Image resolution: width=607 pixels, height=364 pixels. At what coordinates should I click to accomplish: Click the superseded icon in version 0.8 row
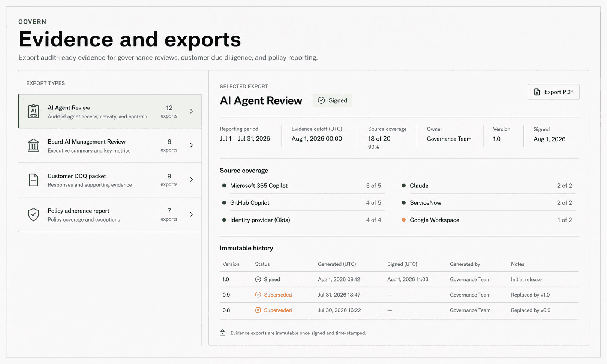(x=258, y=310)
